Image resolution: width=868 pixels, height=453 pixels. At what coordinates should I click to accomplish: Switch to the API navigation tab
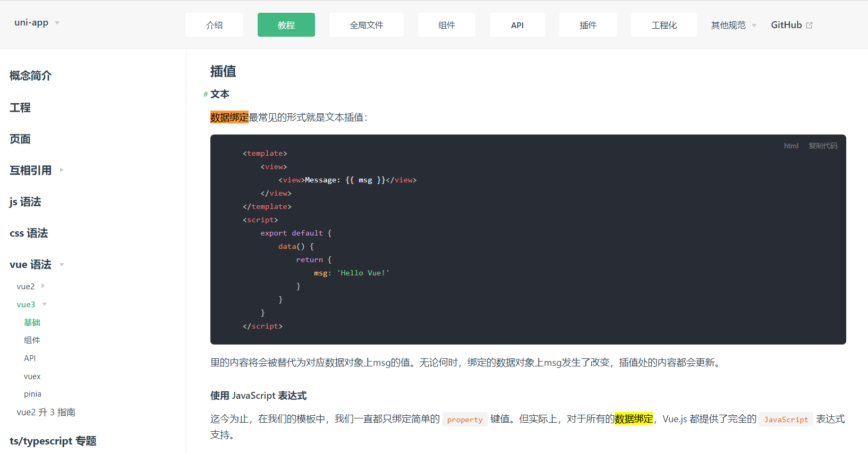click(517, 25)
